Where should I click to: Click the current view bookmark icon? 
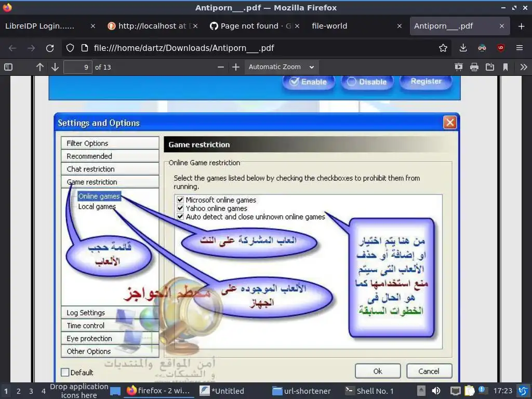tap(505, 67)
